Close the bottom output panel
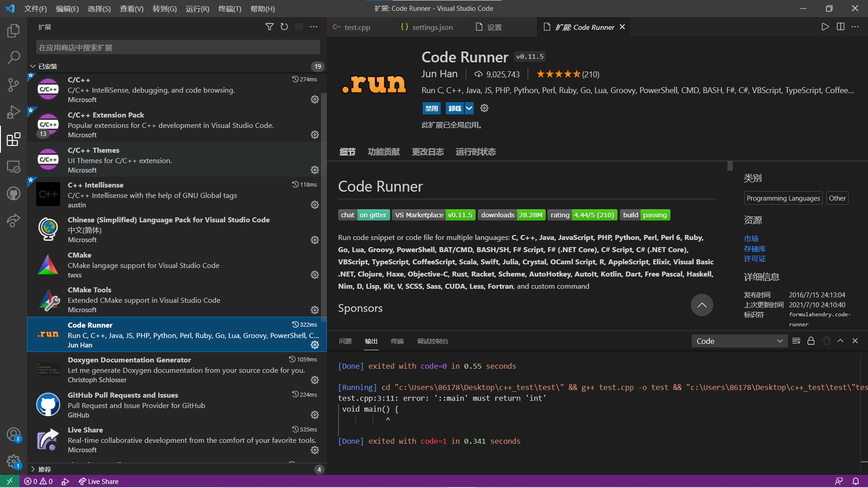This screenshot has width=868, height=488. (x=855, y=341)
